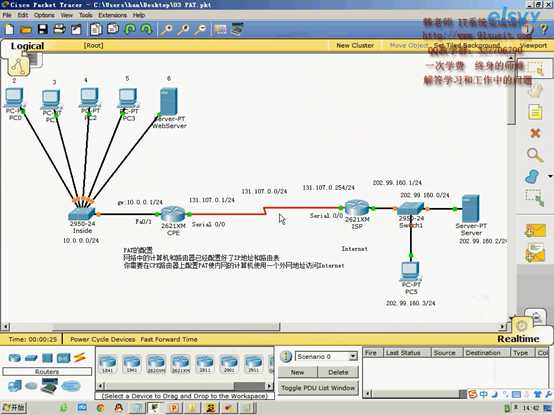
Task: Click the Windows Start button
Action: (13, 408)
